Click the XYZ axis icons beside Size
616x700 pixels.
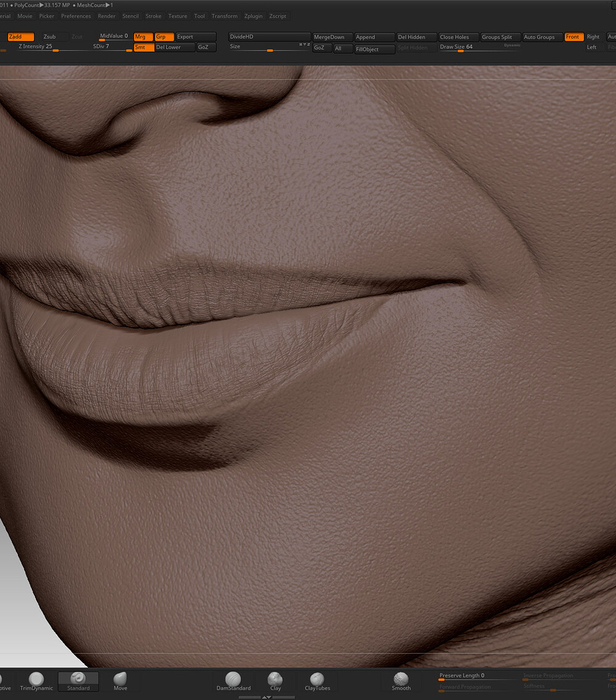pos(304,44)
